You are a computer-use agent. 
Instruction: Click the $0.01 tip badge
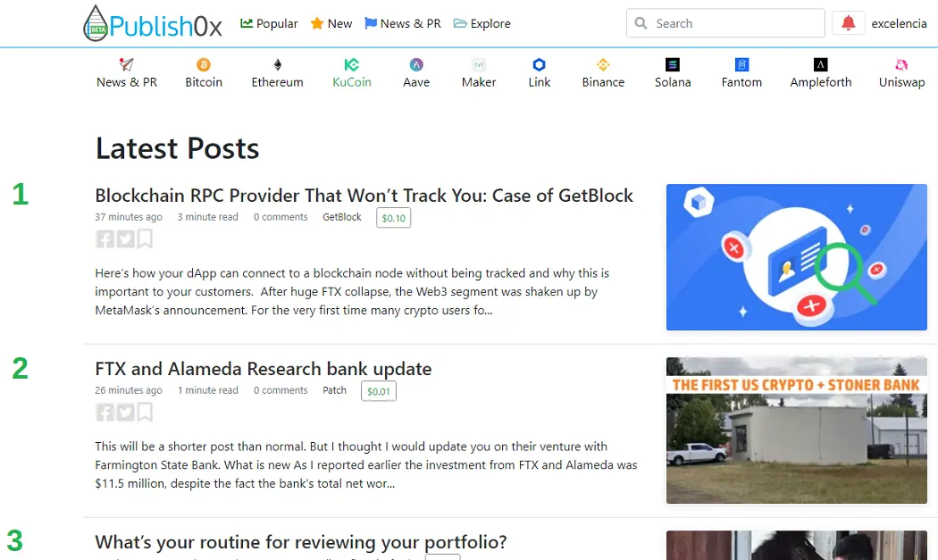pyautogui.click(x=379, y=391)
